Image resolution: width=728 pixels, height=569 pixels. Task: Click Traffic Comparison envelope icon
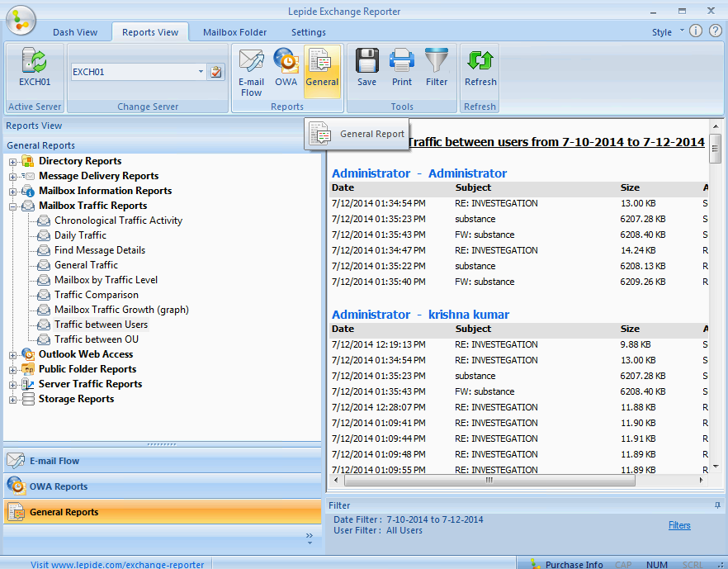(44, 295)
